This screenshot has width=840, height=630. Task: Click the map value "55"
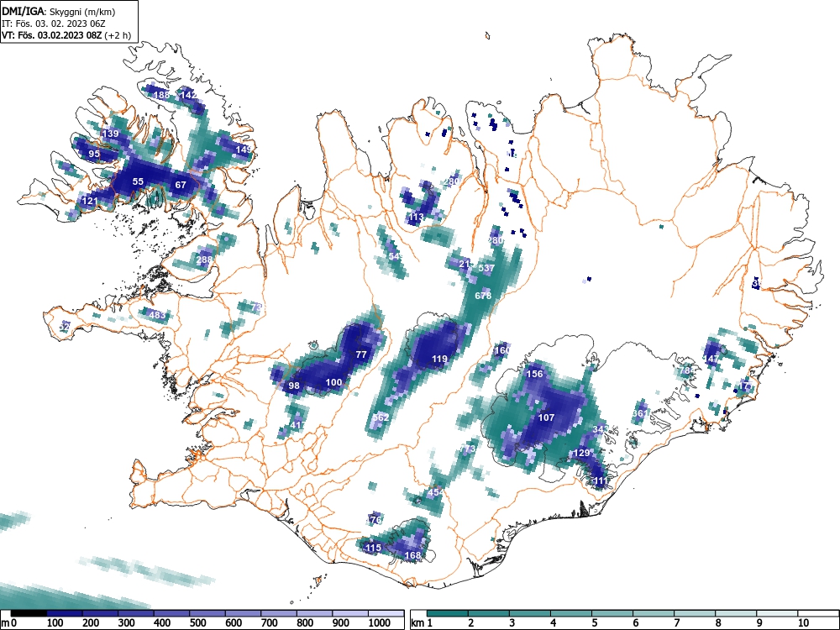138,181
